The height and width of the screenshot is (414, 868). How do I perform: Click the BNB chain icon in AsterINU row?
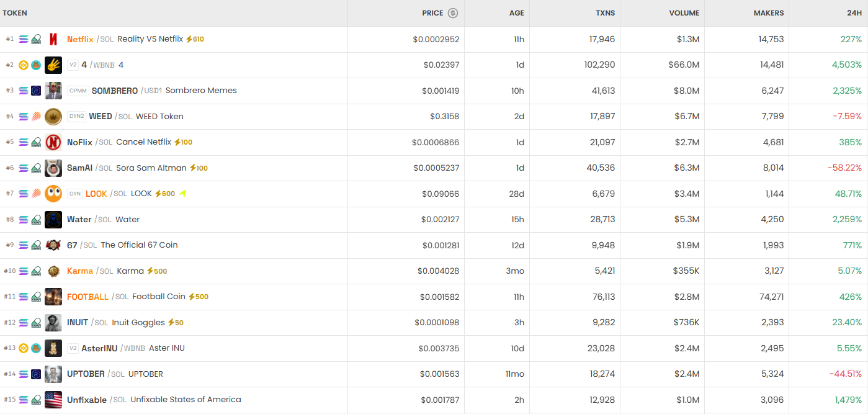click(24, 348)
